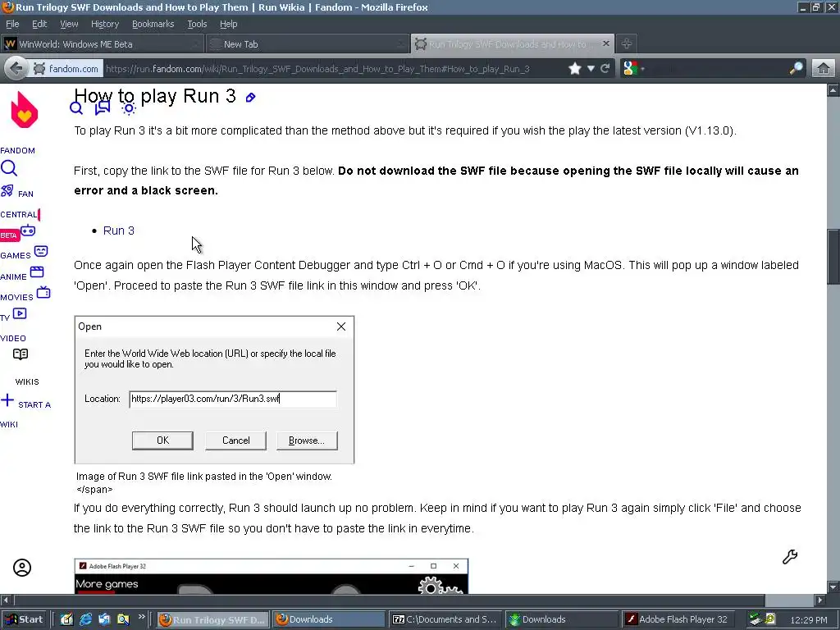The image size is (840, 630).
Task: Switch to WinWorld: Windows ME Beta tab
Action: click(x=102, y=44)
